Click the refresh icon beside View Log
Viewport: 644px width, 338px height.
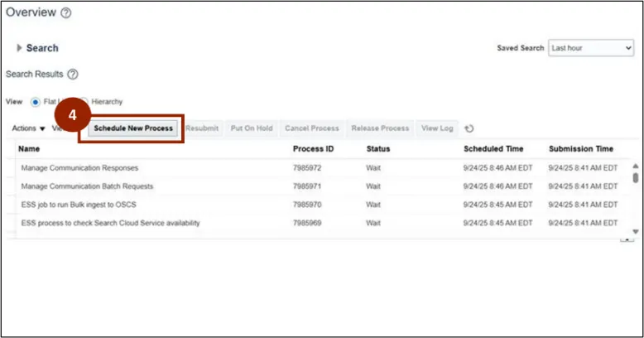(x=469, y=128)
